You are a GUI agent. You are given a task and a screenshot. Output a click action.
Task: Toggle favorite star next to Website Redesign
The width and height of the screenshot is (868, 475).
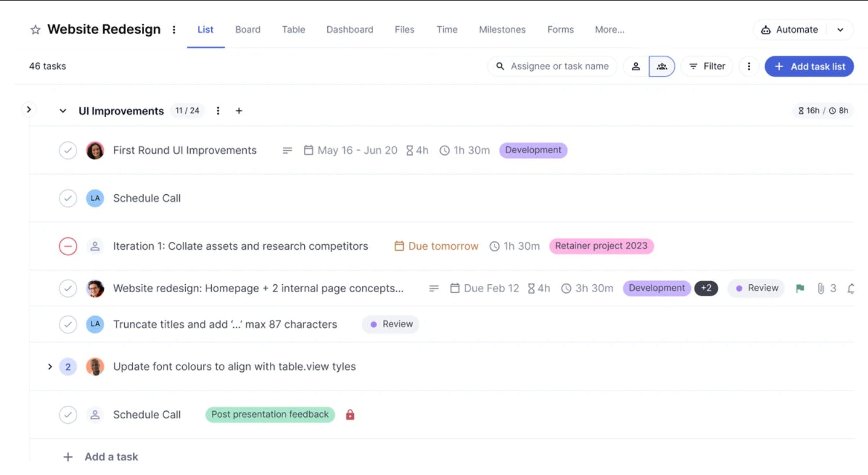[35, 29]
